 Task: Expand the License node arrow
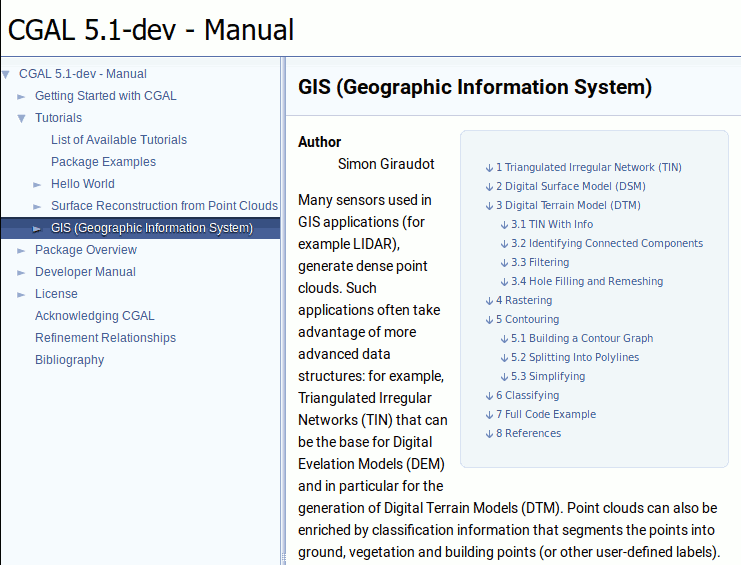tap(21, 294)
